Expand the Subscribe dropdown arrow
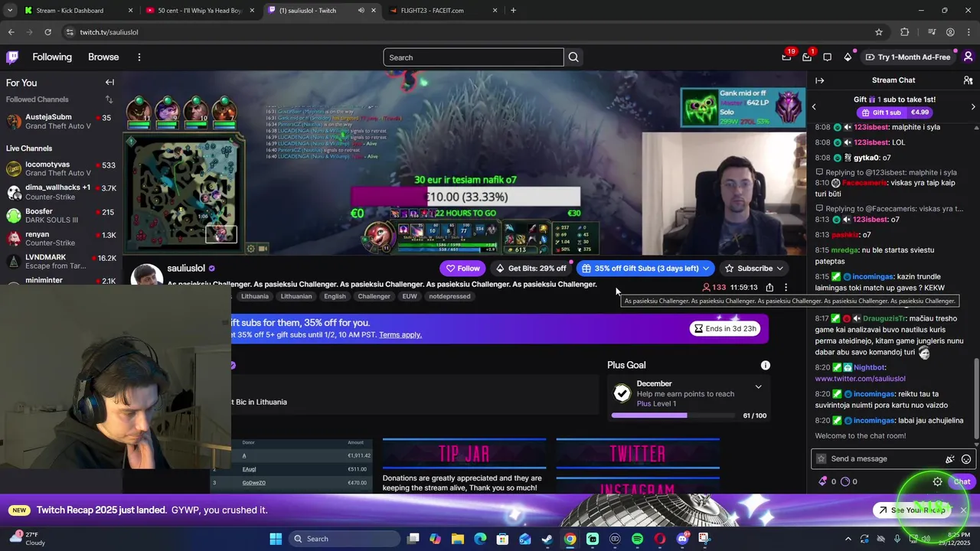 coord(779,269)
